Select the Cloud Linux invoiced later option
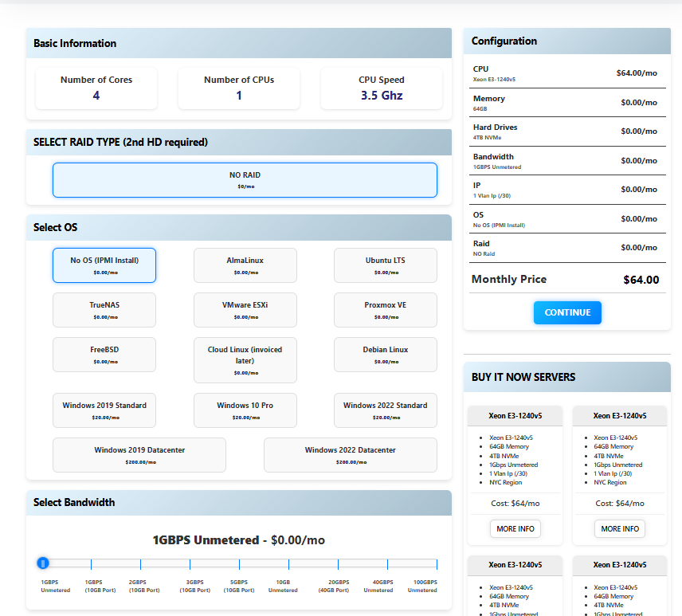 coord(245,359)
